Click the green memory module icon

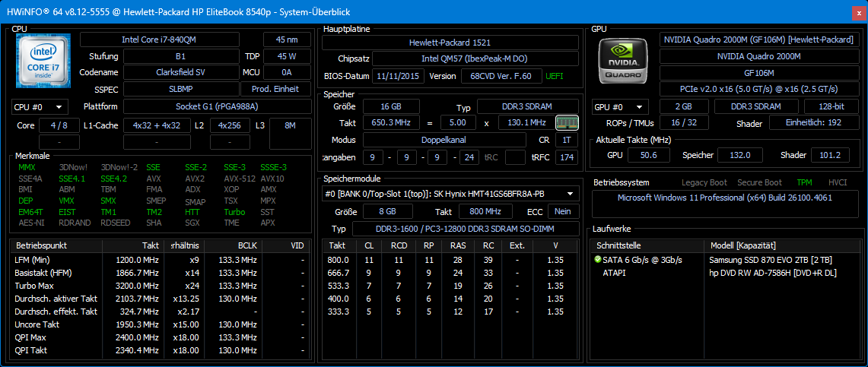[566, 123]
